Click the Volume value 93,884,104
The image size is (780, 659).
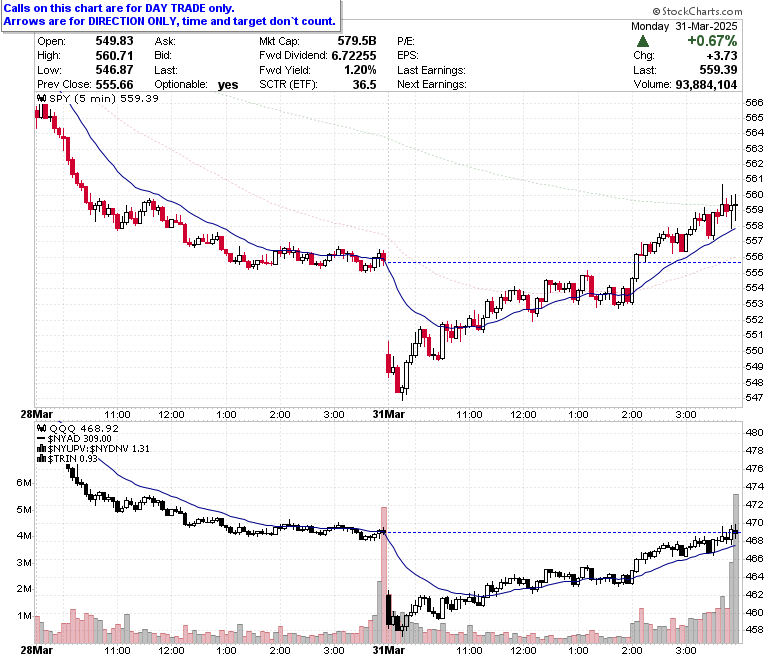[706, 84]
